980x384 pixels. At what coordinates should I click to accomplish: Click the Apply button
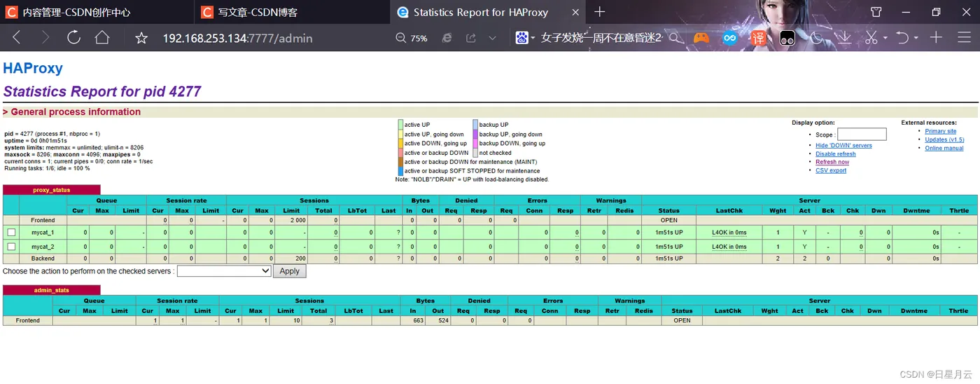[x=289, y=270]
